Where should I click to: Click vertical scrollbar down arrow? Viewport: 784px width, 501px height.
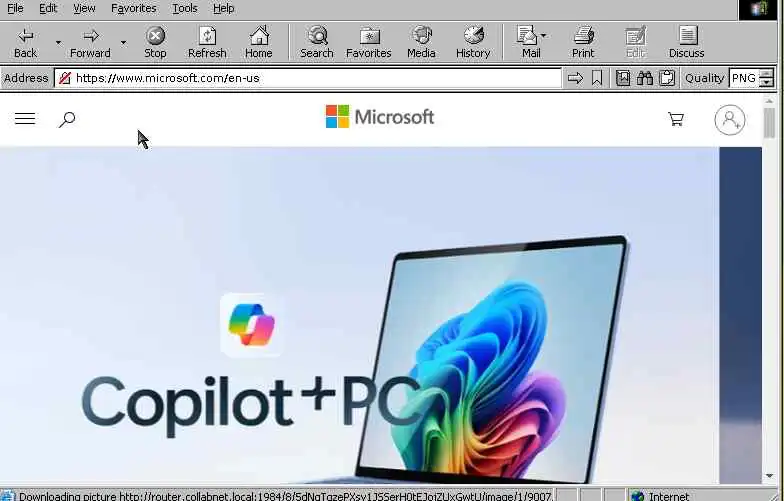click(769, 476)
